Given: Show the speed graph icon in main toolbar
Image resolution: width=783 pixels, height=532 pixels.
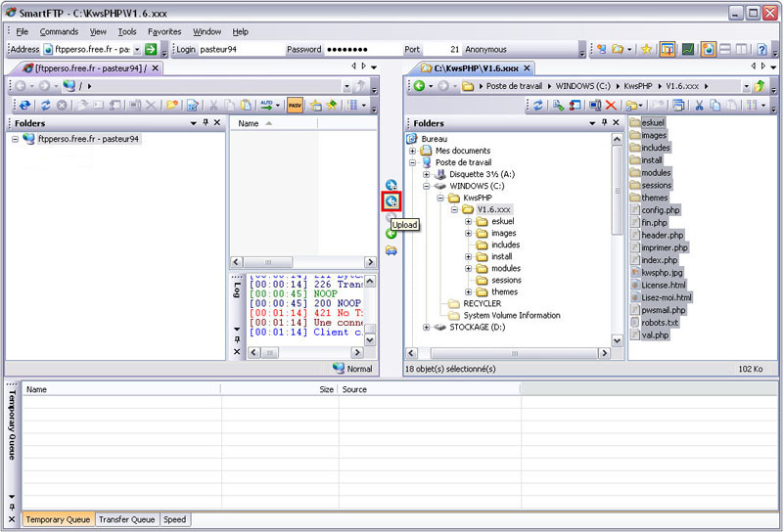Looking at the screenshot, I should tap(688, 50).
